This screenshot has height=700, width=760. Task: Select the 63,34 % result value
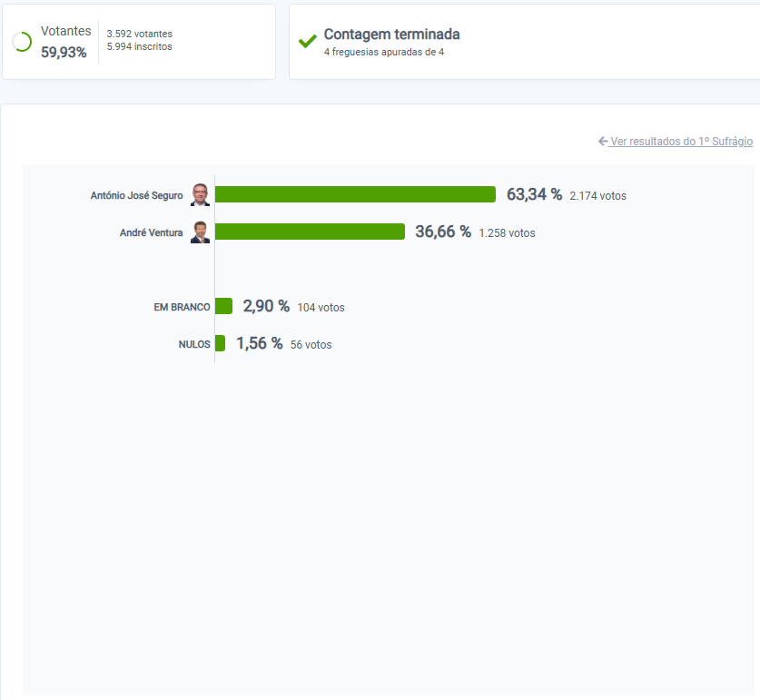click(x=534, y=194)
